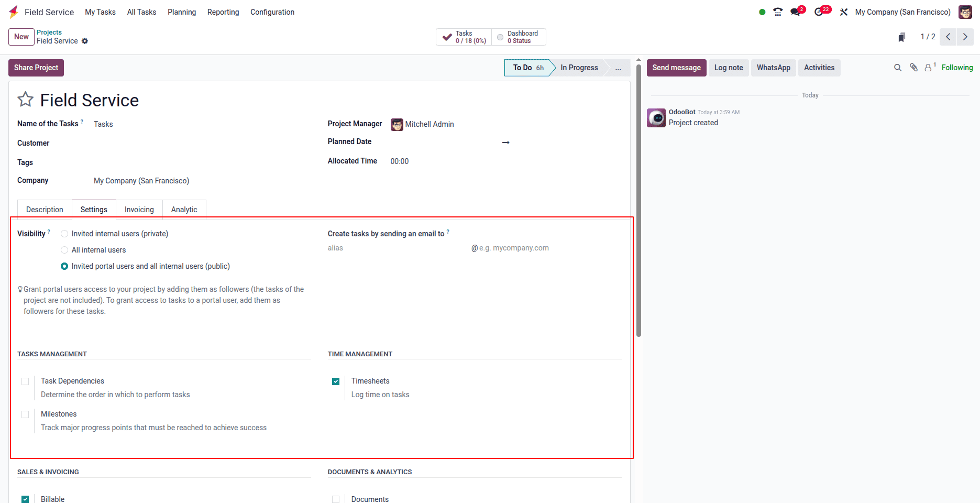Image resolution: width=980 pixels, height=503 pixels.
Task: Enable the Documents checkbox
Action: [x=336, y=499]
